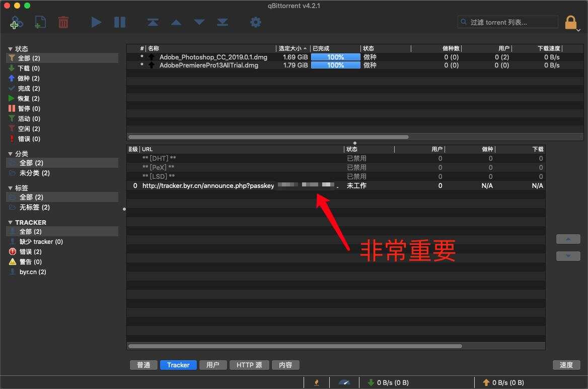The image size is (588, 389).
Task: Click the lock icon in the toolbar
Action: click(570, 23)
